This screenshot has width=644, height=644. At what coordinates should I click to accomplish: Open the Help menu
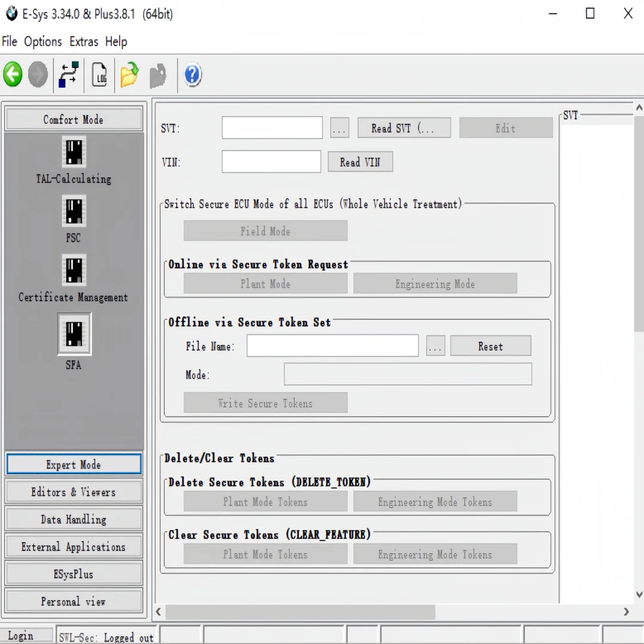click(116, 42)
